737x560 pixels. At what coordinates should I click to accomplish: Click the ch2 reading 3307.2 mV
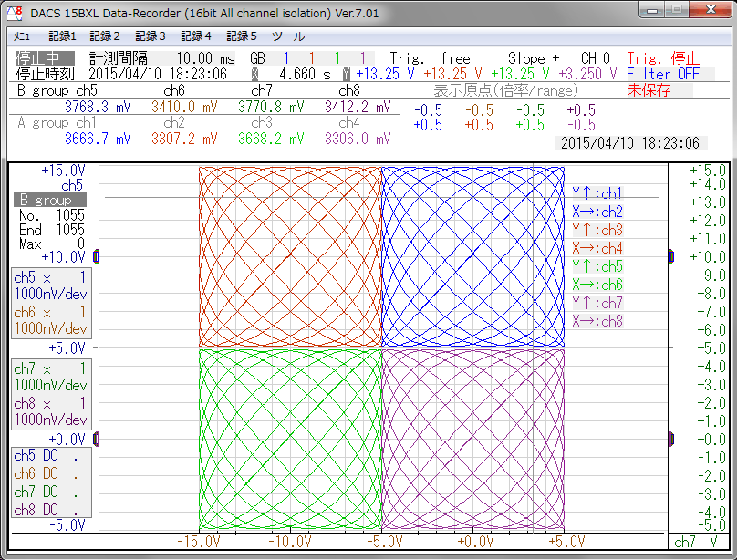(x=184, y=139)
